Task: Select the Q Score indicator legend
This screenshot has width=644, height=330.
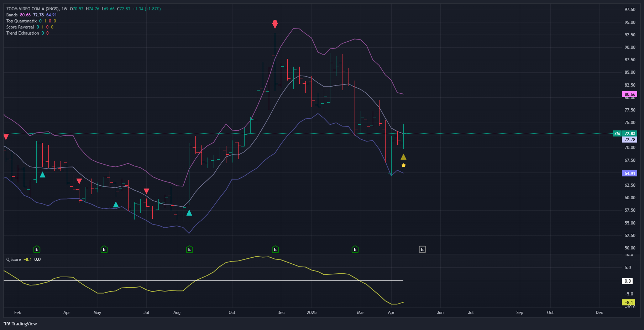Action: click(x=14, y=259)
